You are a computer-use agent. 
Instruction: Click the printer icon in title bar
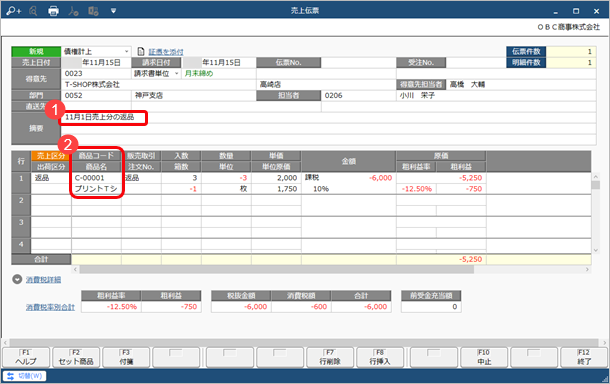pos(53,11)
